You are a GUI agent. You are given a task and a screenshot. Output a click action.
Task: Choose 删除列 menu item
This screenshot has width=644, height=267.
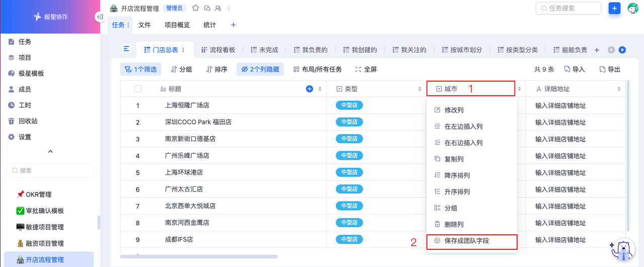(472, 225)
